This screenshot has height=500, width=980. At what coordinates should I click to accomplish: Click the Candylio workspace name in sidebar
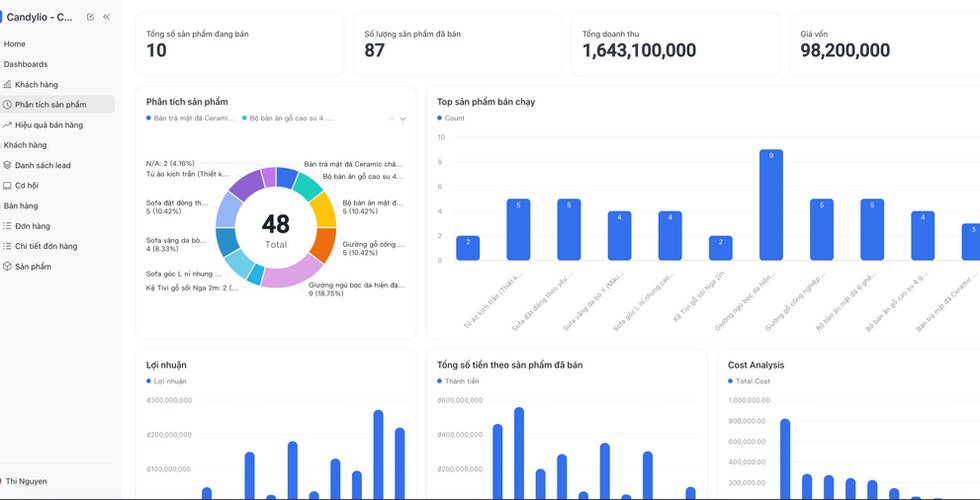39,18
